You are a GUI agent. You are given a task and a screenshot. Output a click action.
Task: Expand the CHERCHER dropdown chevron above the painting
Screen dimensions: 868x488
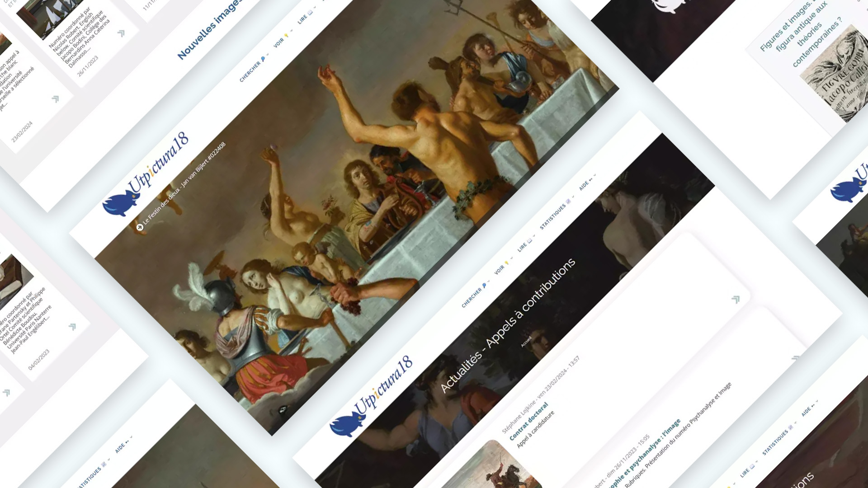(x=268, y=54)
